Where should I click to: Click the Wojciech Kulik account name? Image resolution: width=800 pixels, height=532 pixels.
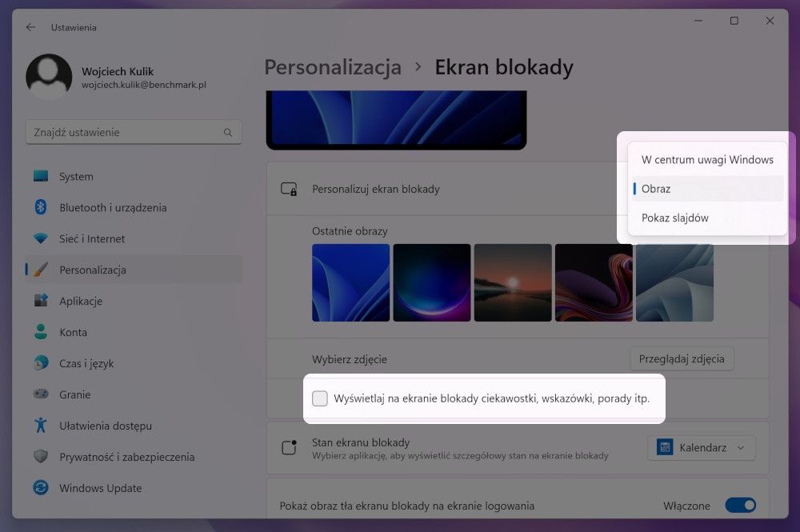point(118,71)
